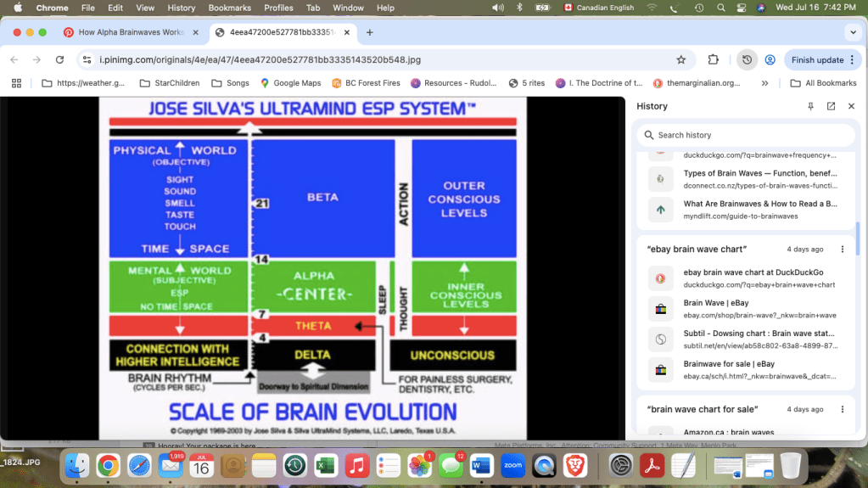Expand the hidden bookmarks overflow chevron

pos(765,83)
